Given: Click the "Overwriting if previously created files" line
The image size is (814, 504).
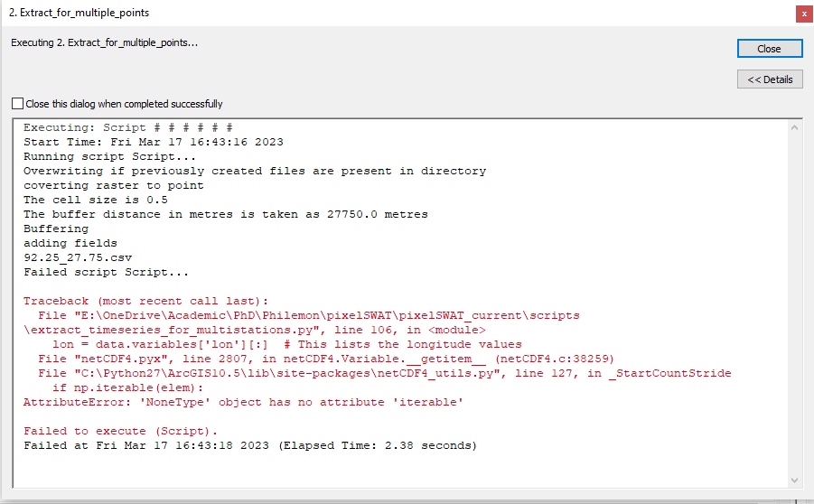Looking at the screenshot, I should tap(255, 171).
